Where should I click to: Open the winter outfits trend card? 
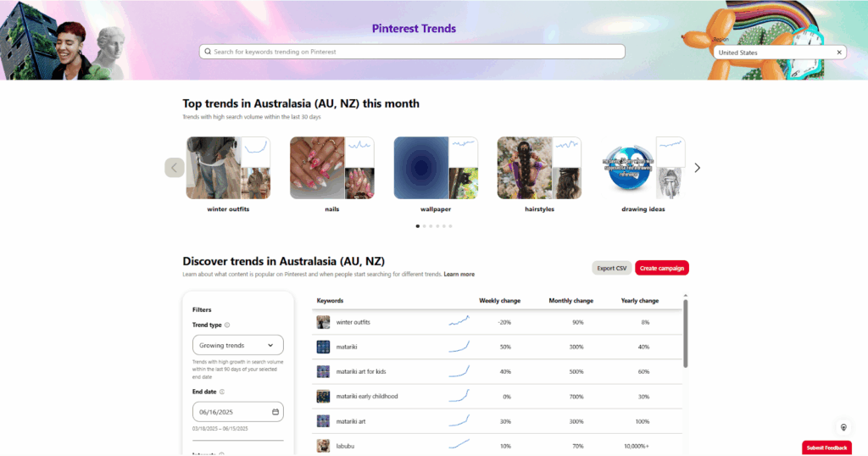pyautogui.click(x=228, y=175)
